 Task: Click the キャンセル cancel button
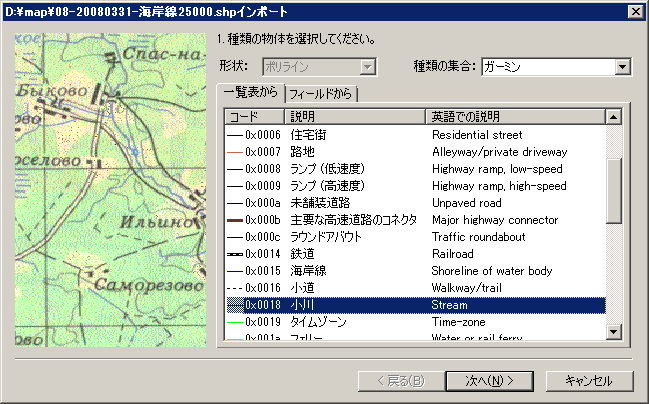[589, 381]
